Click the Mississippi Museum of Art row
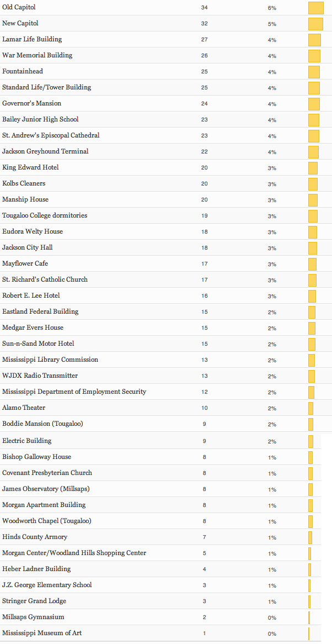 [x=42, y=633]
